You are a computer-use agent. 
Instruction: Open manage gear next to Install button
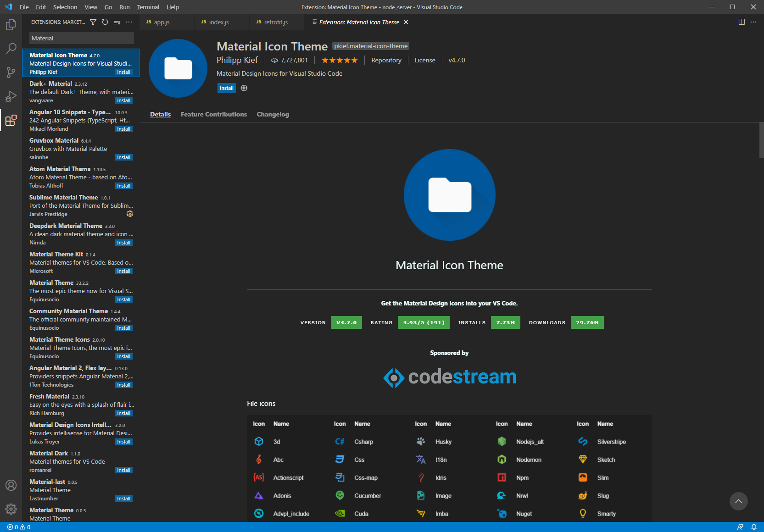(x=244, y=88)
